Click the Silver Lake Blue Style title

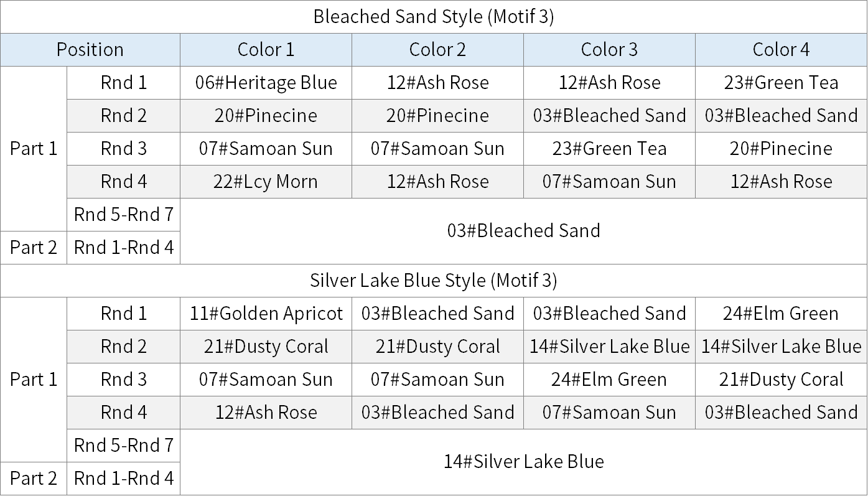pyautogui.click(x=434, y=281)
